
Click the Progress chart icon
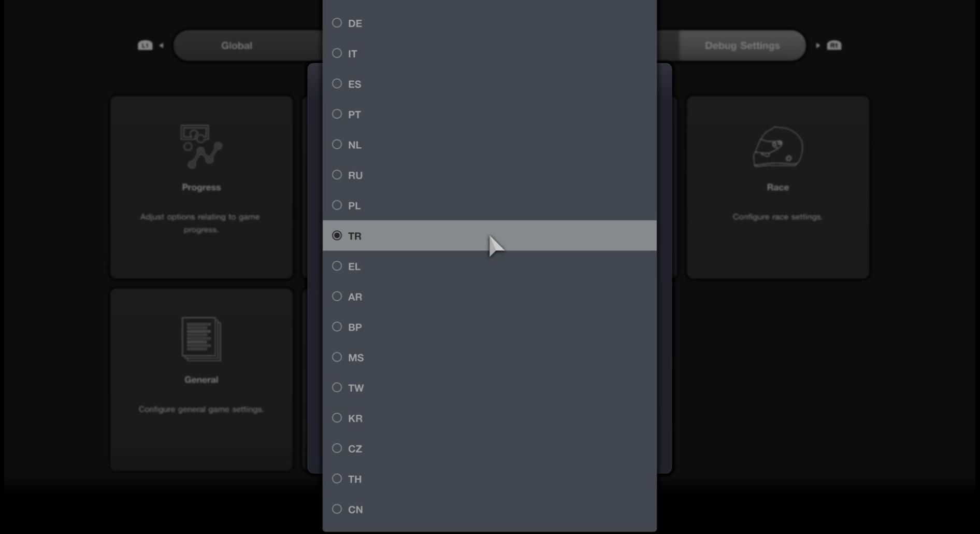pos(201,147)
